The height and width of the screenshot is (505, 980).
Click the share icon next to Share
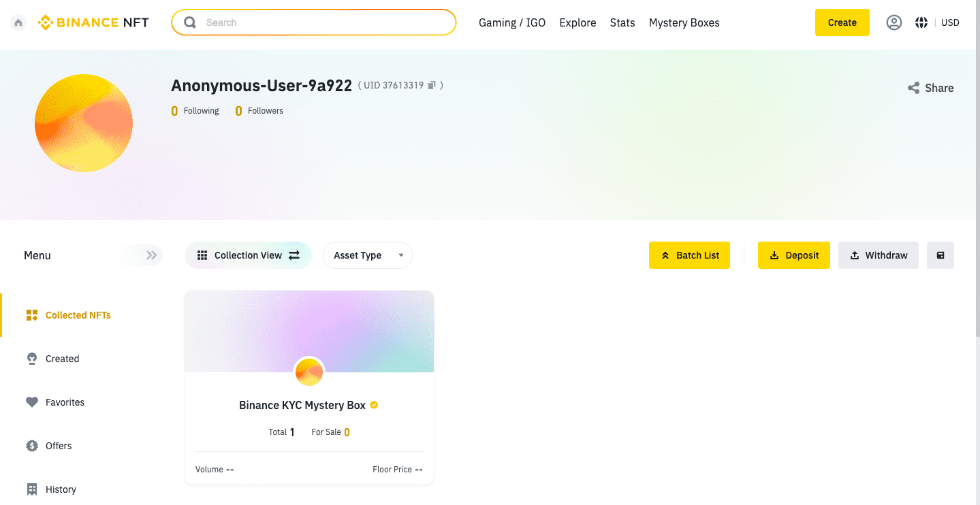pyautogui.click(x=913, y=88)
